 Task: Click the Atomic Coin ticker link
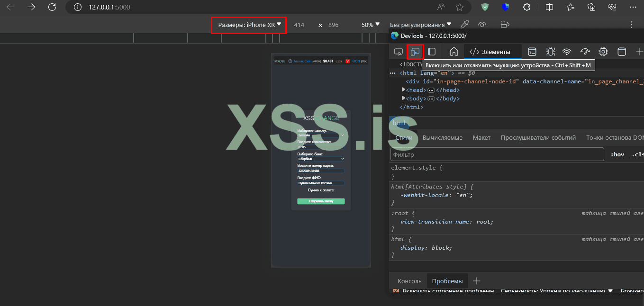(x=303, y=61)
